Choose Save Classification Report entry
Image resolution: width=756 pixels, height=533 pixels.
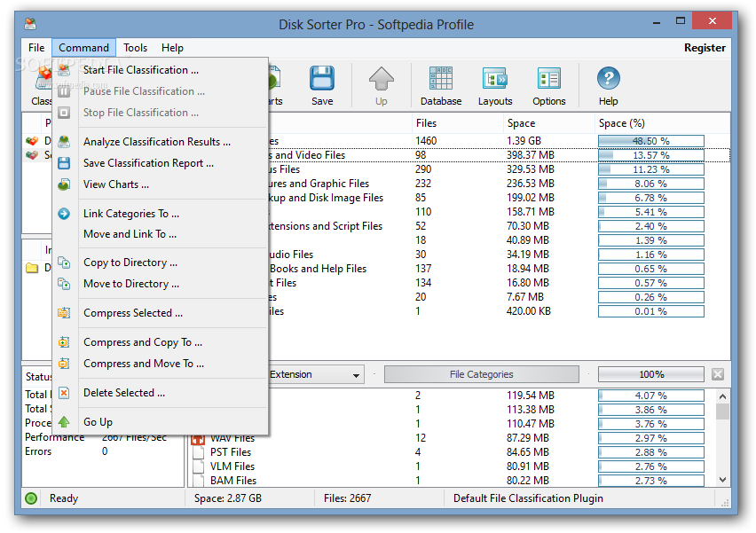pos(160,163)
